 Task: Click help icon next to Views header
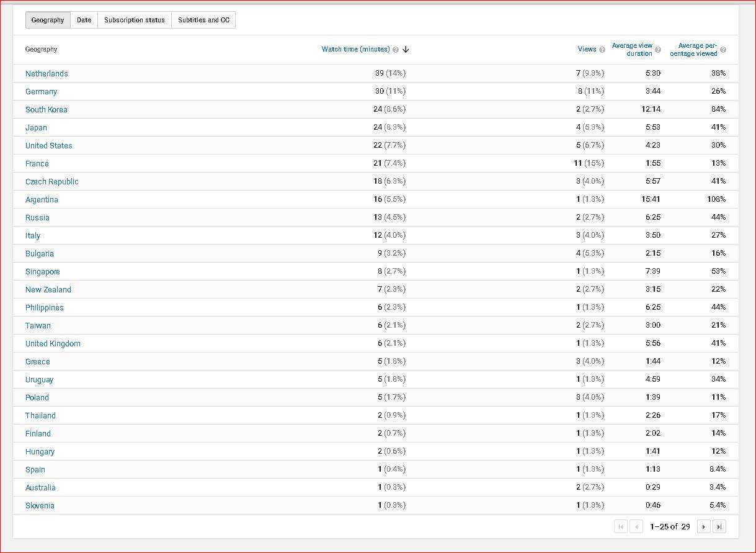point(602,50)
